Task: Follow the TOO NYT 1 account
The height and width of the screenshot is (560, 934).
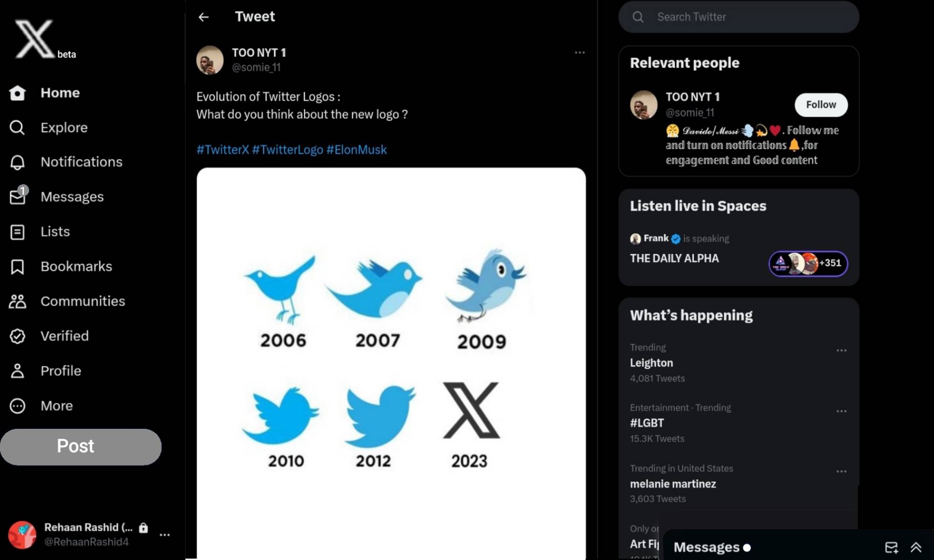Action: coord(821,105)
